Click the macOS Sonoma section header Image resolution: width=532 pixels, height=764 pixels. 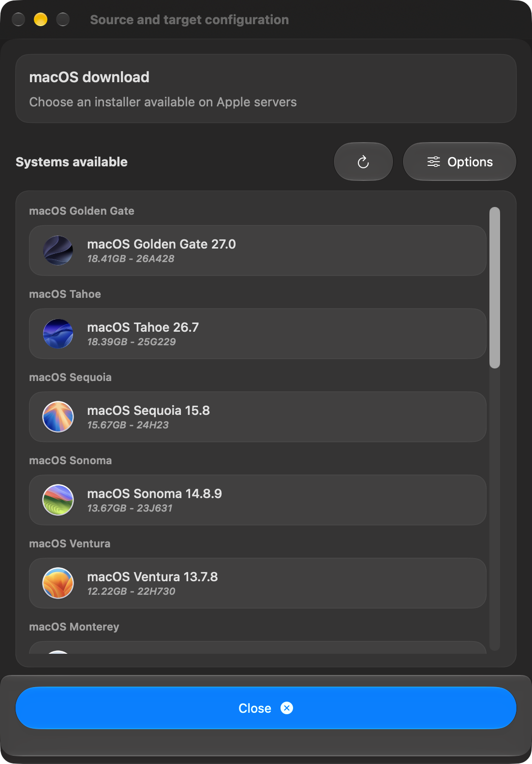[x=70, y=460]
